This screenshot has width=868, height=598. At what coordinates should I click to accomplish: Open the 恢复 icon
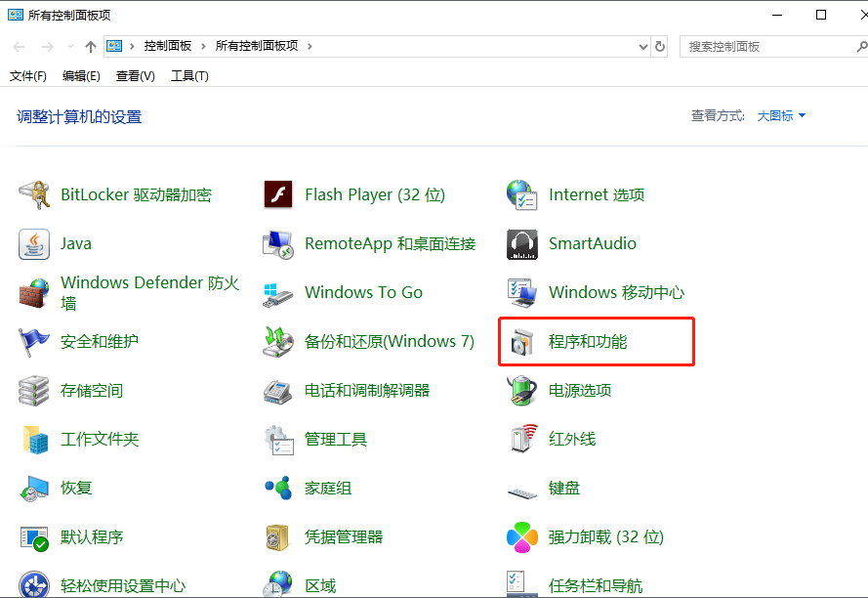[34, 489]
